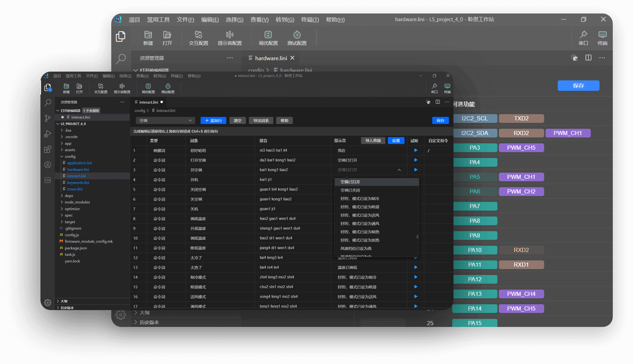Image resolution: width=633 pixels, height=364 pixels.
Task: Collapse the LS_PROJECT_4_0 root folder
Action: tap(58, 124)
